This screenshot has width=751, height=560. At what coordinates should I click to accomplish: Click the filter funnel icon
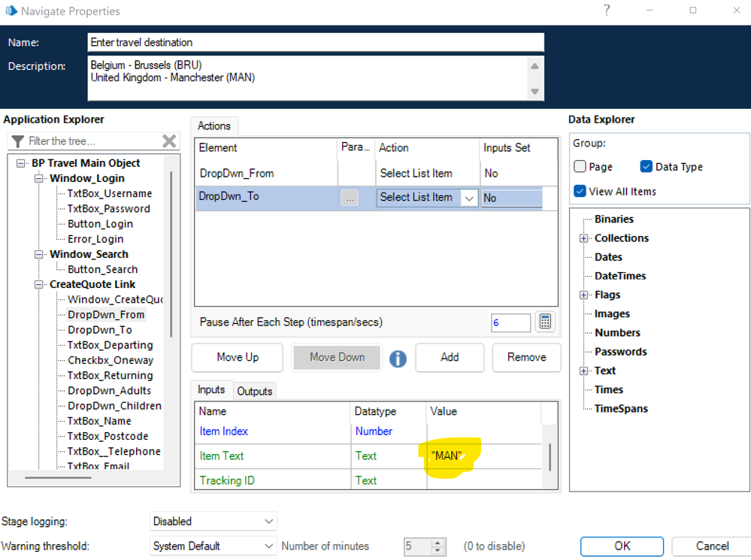[x=18, y=141]
